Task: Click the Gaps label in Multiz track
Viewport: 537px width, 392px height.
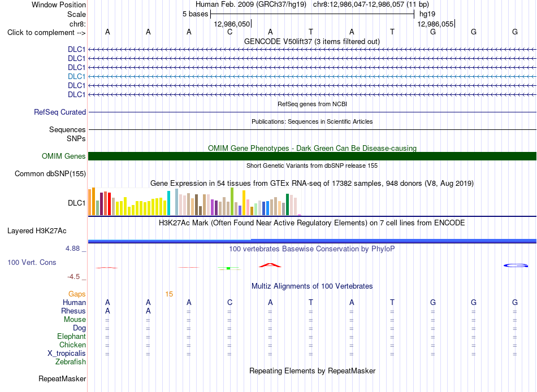Action: click(x=77, y=294)
